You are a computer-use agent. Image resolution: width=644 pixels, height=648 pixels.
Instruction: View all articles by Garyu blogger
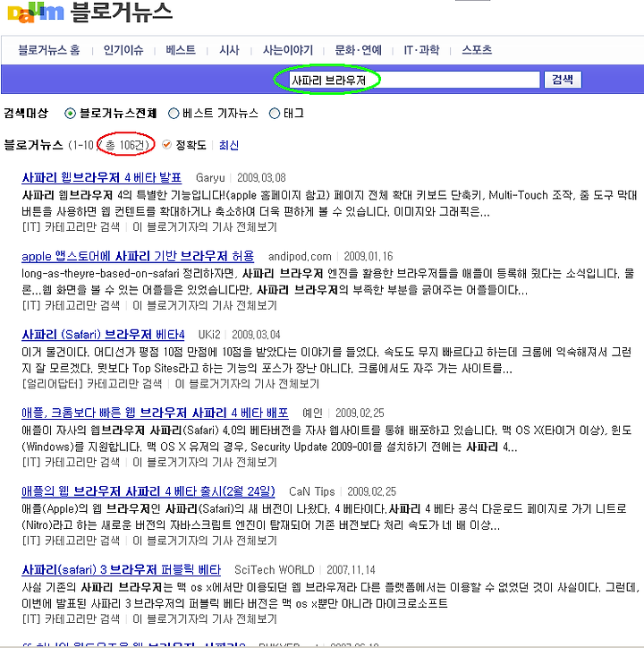205,227
